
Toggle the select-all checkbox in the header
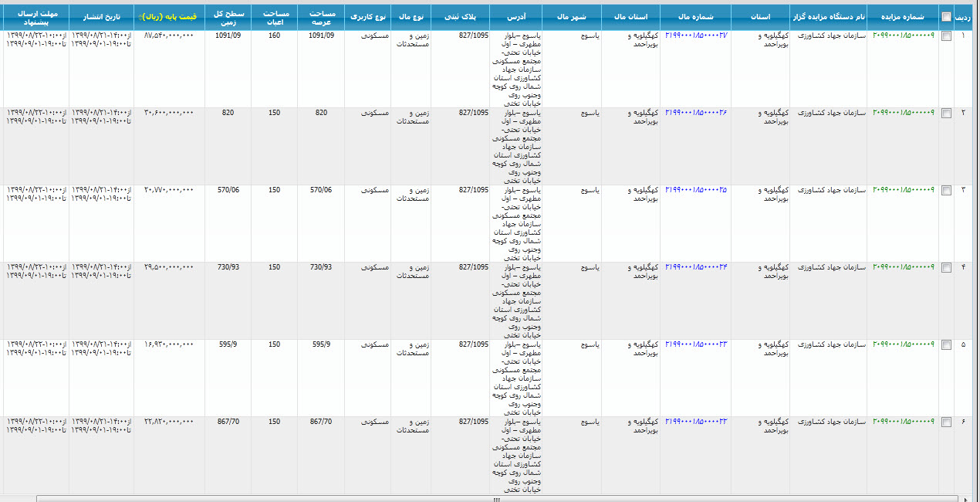(x=946, y=16)
